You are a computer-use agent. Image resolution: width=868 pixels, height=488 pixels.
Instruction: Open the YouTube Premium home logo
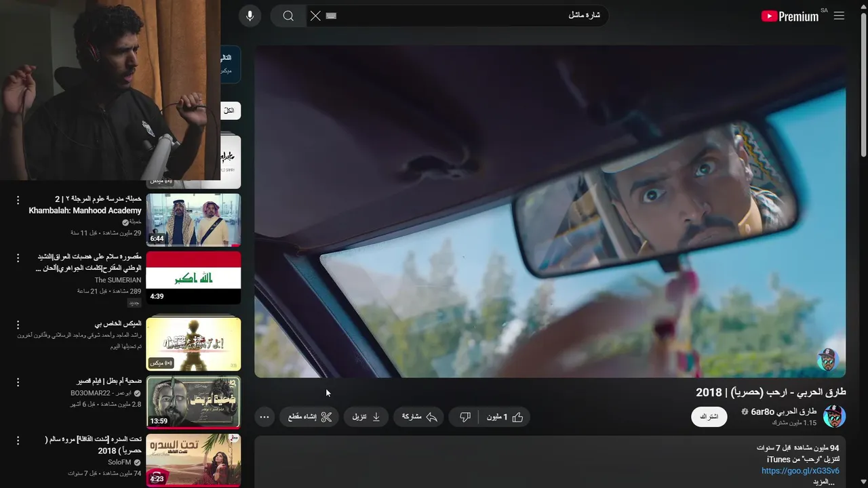(x=790, y=16)
